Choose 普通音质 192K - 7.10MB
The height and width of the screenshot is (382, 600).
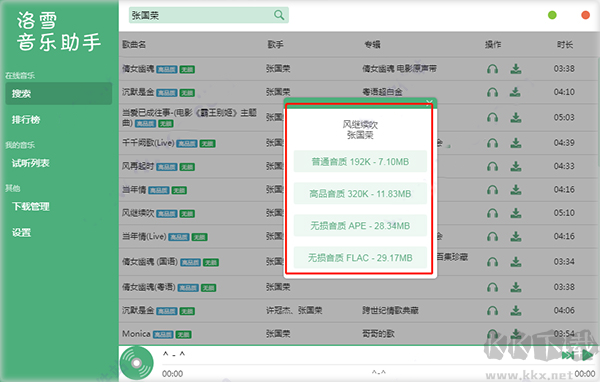(360, 162)
